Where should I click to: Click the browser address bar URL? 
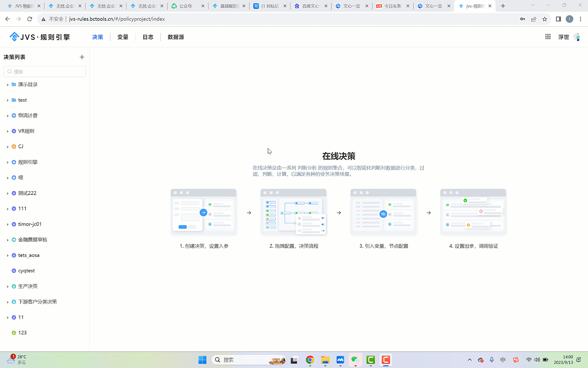pyautogui.click(x=117, y=19)
